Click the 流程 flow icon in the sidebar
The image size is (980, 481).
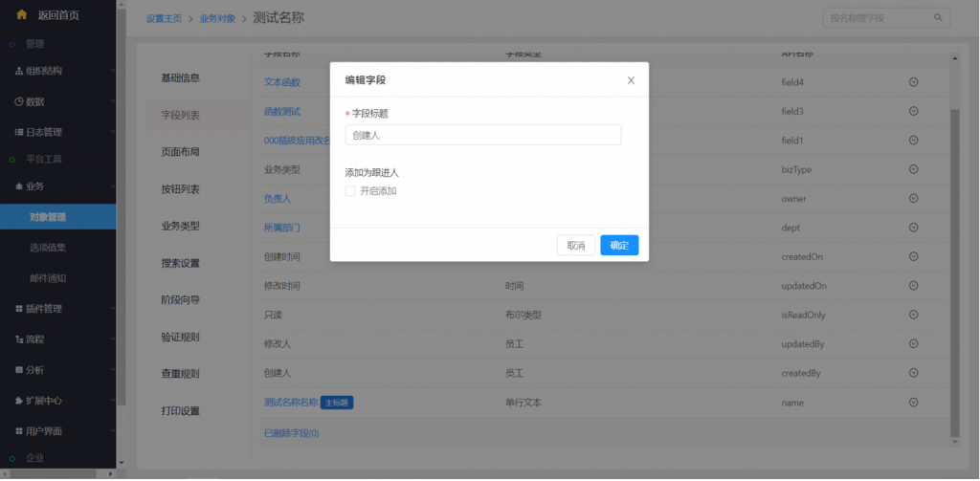coord(19,339)
